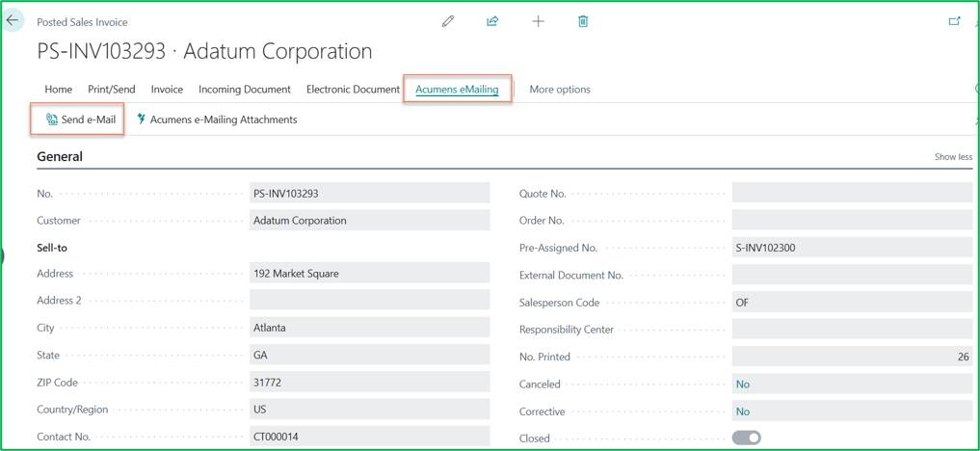
Task: Click the Country/Region label
Action: pyautogui.click(x=72, y=410)
